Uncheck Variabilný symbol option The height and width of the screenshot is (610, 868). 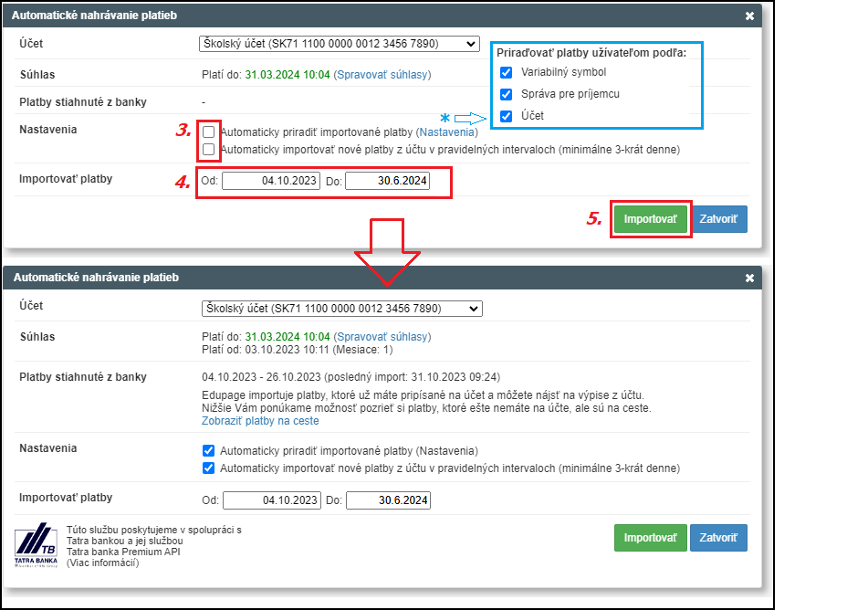[x=506, y=72]
